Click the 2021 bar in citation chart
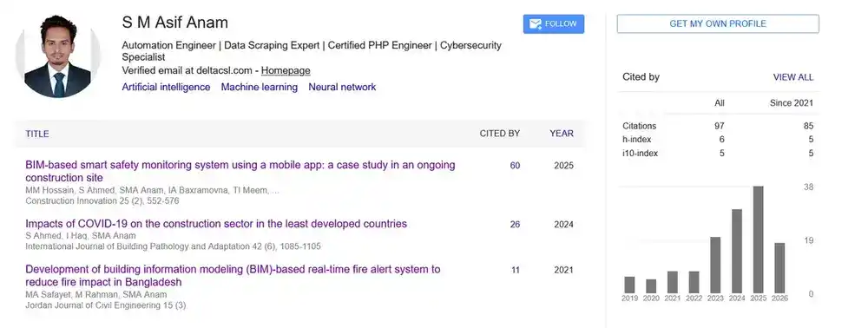The image size is (868, 328). coord(673,282)
